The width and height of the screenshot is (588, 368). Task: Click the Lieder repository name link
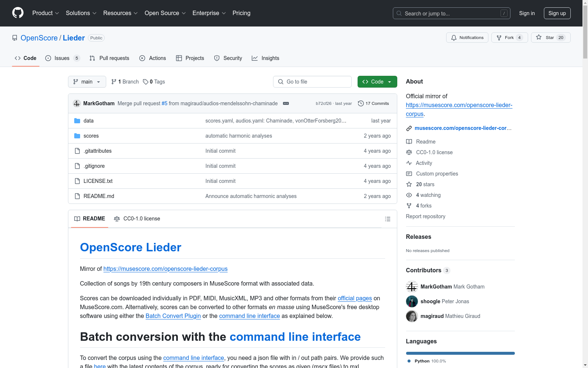[x=74, y=38]
